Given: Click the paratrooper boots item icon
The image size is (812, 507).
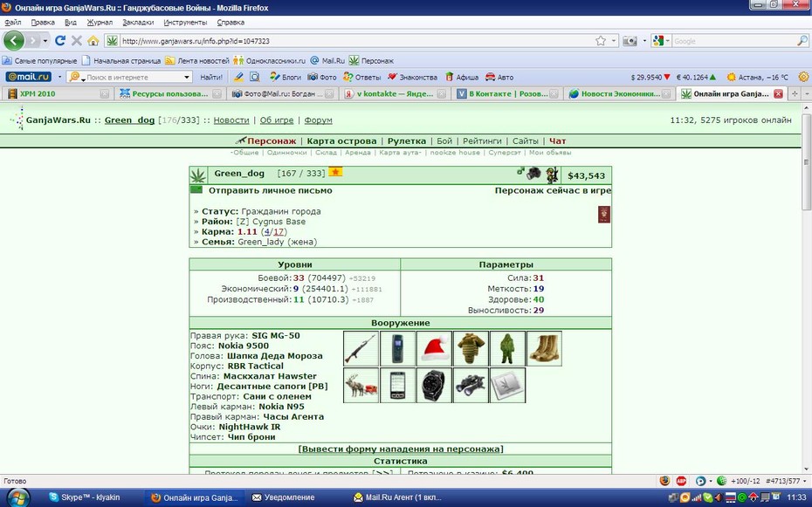Looking at the screenshot, I should click(x=544, y=348).
